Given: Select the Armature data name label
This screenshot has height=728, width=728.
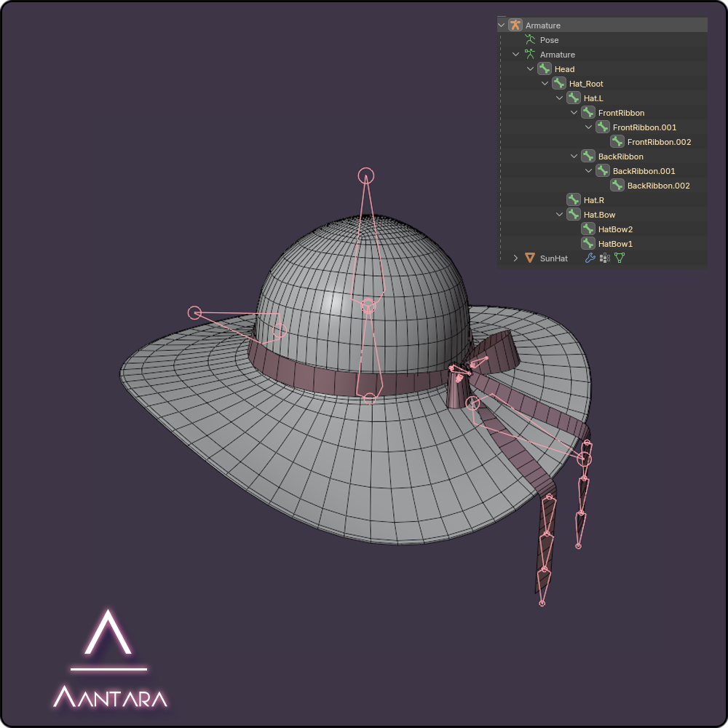Looking at the screenshot, I should [x=557, y=55].
